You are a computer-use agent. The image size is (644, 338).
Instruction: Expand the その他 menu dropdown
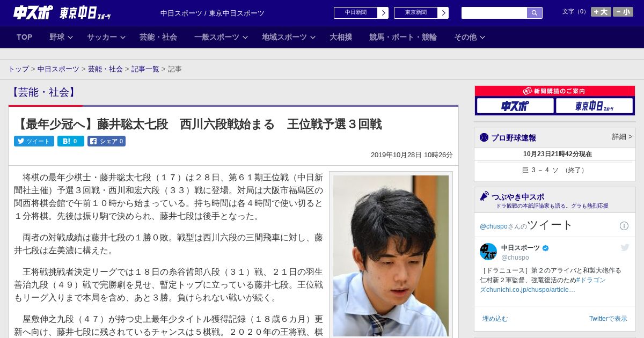click(x=470, y=37)
